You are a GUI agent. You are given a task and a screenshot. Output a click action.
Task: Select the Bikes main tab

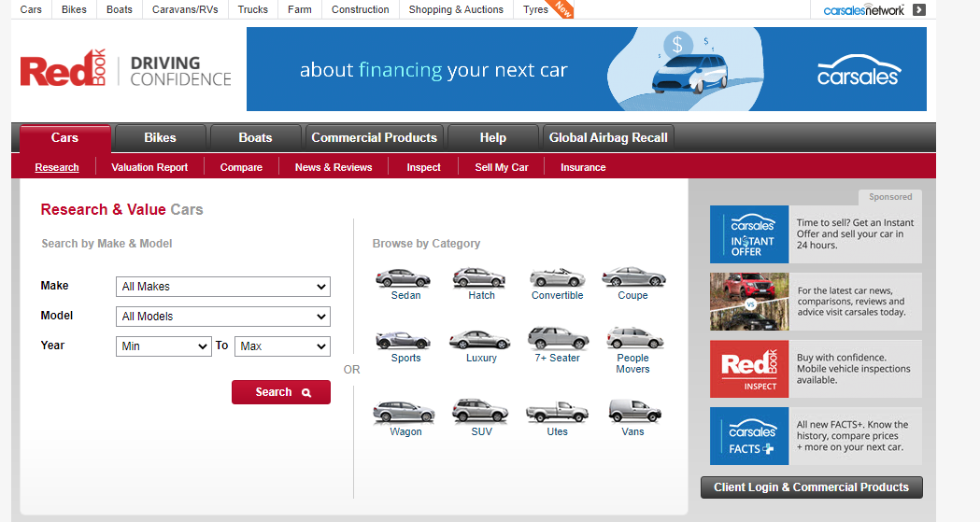click(x=160, y=138)
